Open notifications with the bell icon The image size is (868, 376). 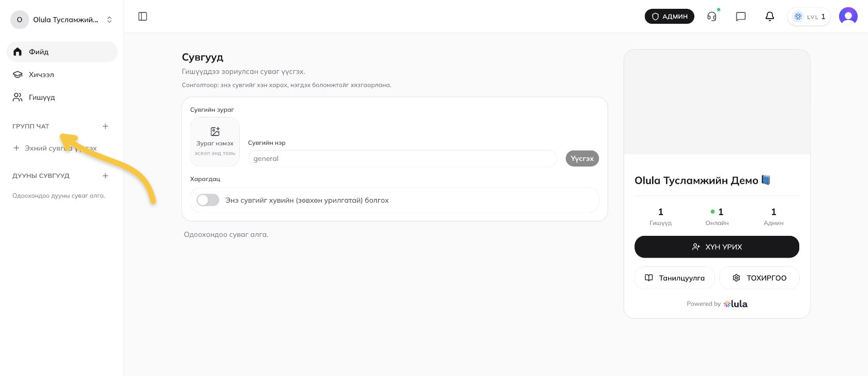[770, 17]
